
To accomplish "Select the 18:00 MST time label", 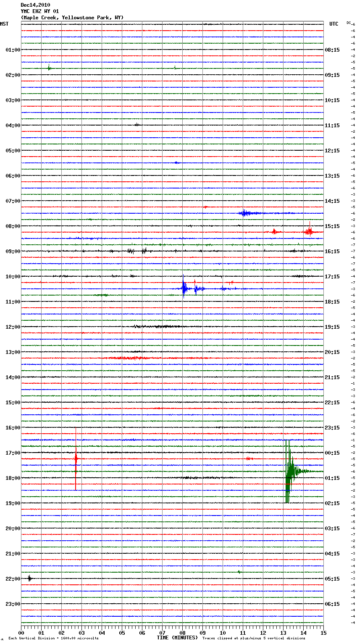I will tap(13, 478).
